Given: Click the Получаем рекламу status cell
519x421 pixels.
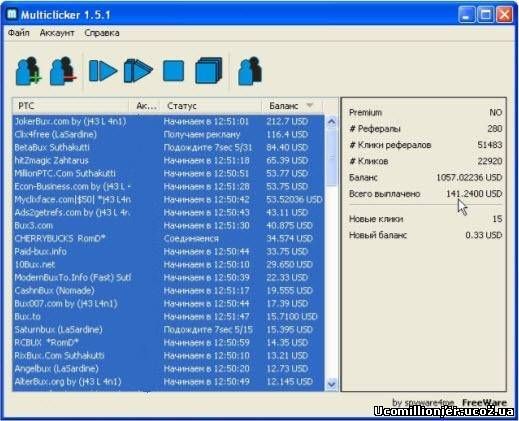Looking at the screenshot, I should 202,134.
